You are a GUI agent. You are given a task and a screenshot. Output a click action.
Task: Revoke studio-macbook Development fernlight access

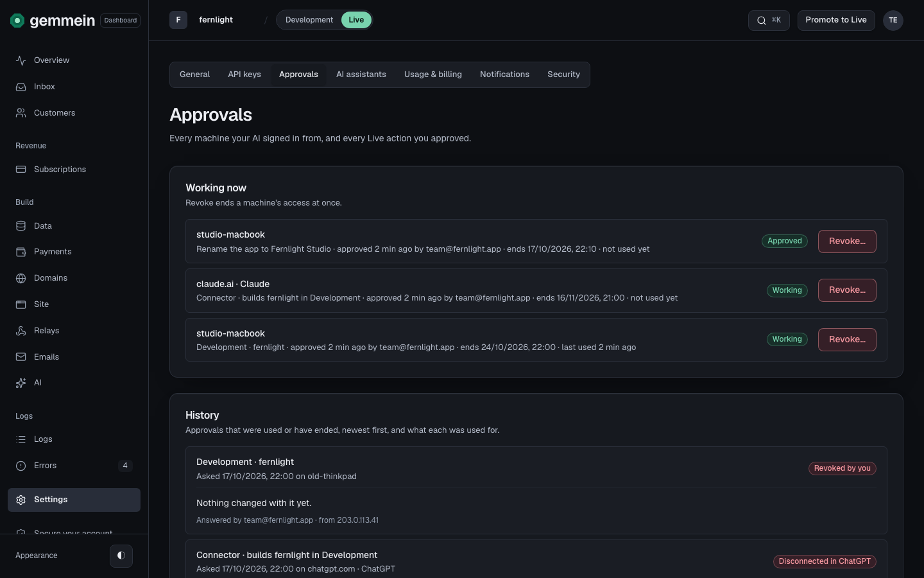847,340
